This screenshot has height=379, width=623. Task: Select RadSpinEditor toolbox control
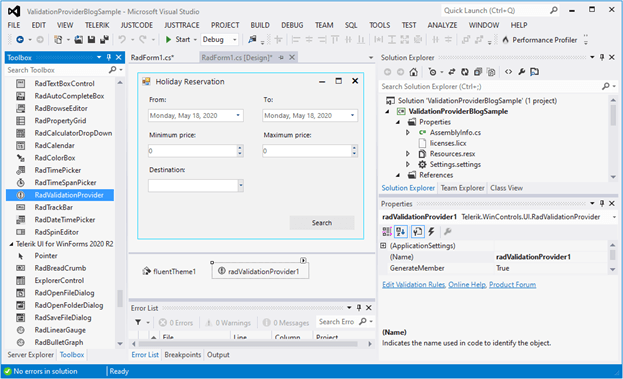(x=56, y=232)
